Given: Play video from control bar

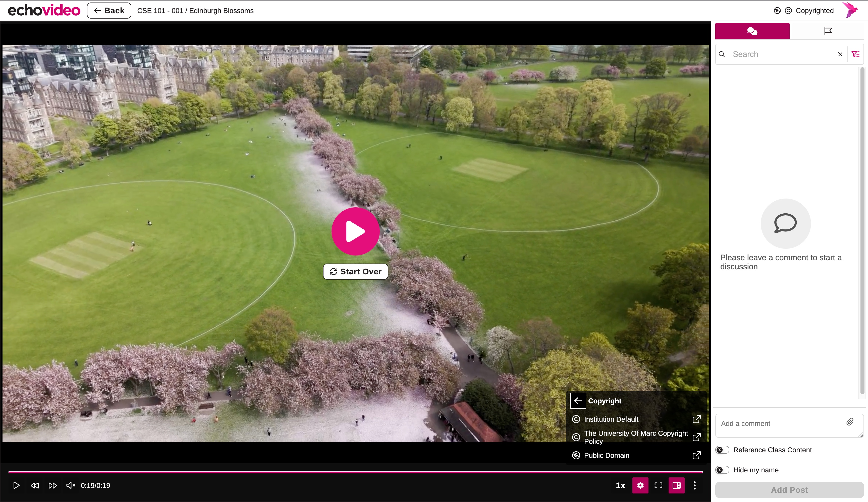Looking at the screenshot, I should click(16, 485).
